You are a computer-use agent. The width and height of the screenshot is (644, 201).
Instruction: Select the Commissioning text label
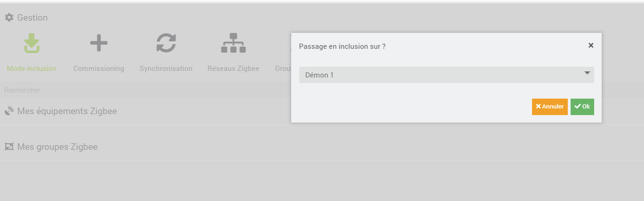[99, 69]
